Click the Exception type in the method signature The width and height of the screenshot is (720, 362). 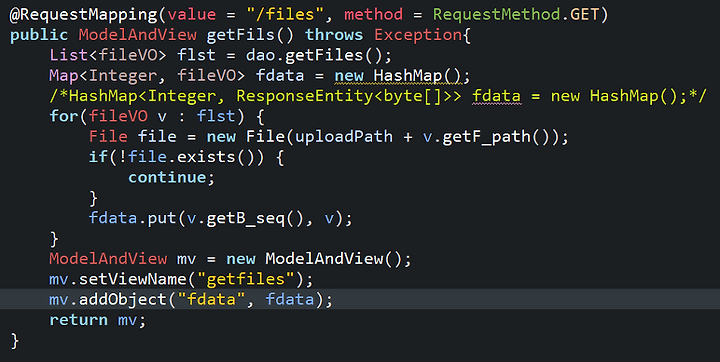pos(418,35)
